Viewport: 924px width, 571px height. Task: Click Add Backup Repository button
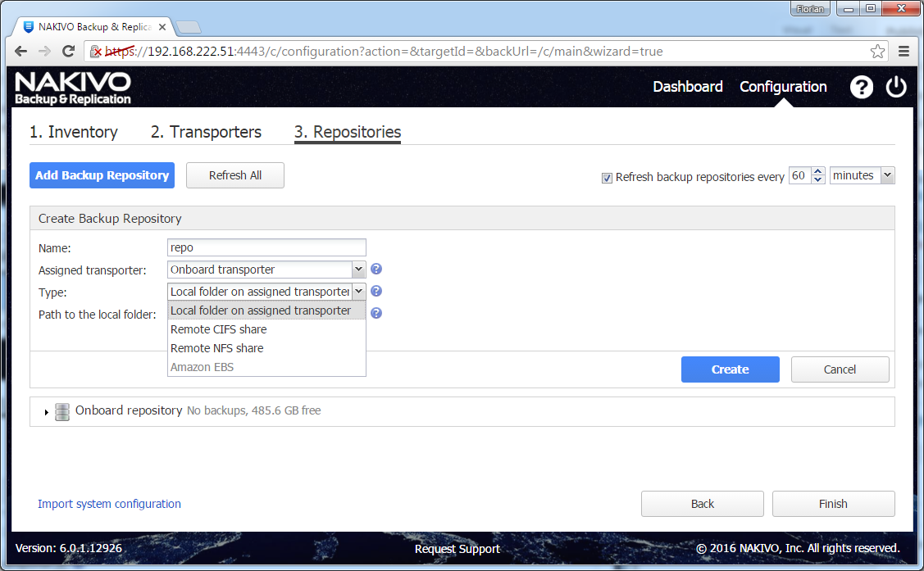coord(102,175)
